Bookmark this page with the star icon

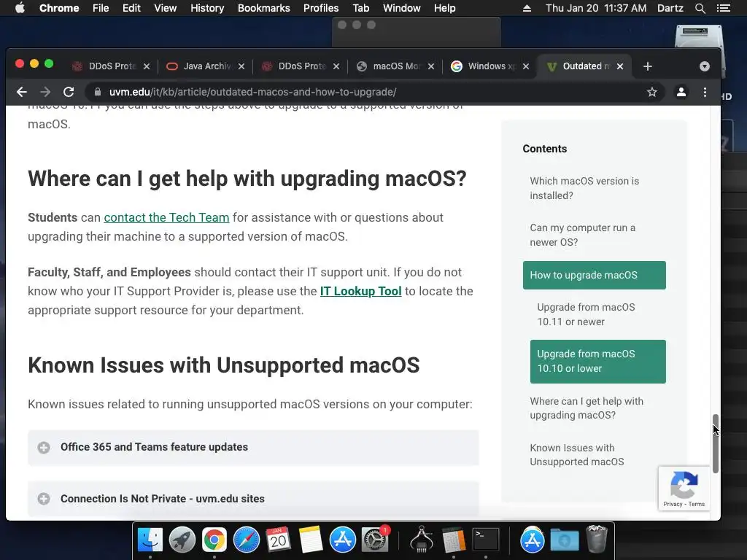pyautogui.click(x=651, y=92)
